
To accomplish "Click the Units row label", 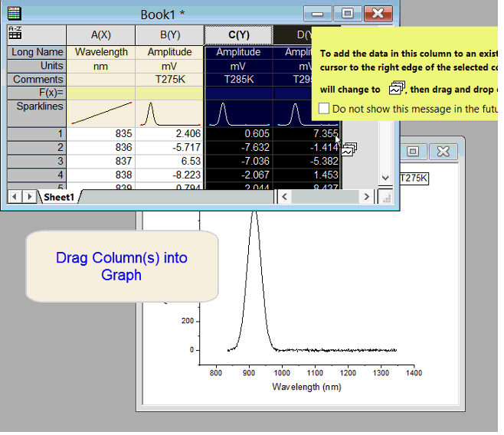I will tap(37, 66).
